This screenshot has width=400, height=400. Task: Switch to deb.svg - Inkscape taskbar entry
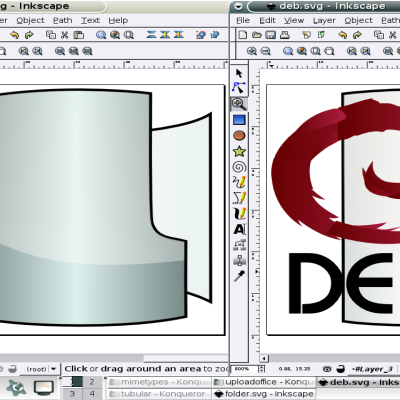(358, 382)
